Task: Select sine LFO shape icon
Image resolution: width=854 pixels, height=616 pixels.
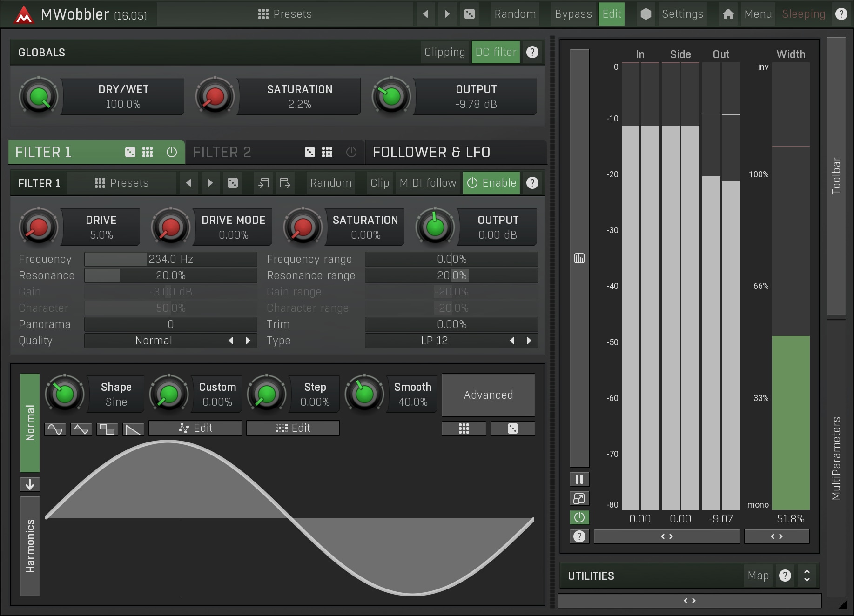Action: (x=55, y=429)
